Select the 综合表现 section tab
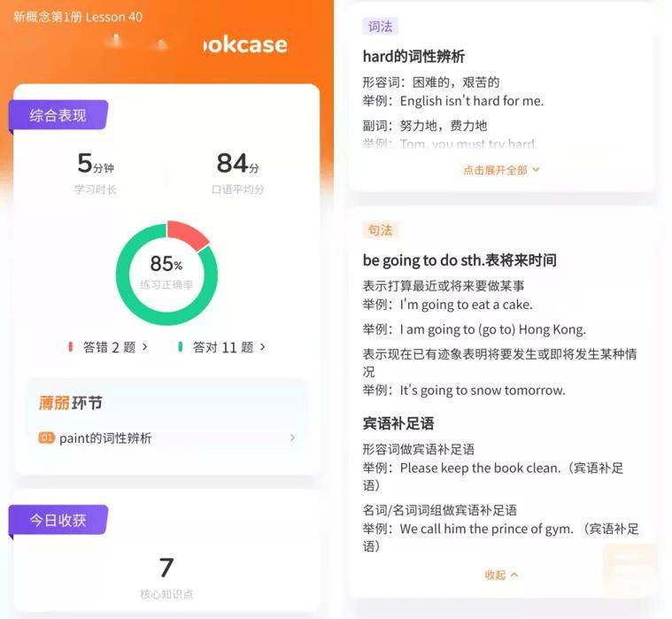Viewport: 672px width, 619px height. (x=58, y=115)
